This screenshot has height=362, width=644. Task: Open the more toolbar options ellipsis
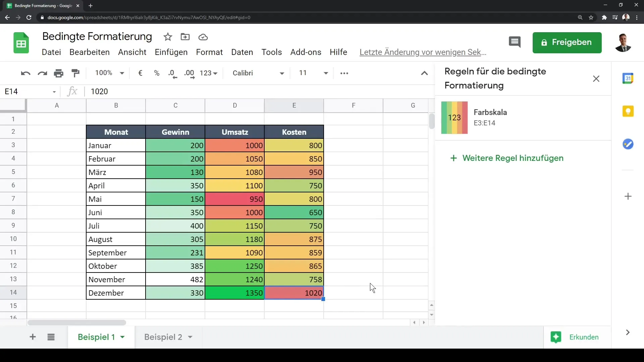point(344,73)
